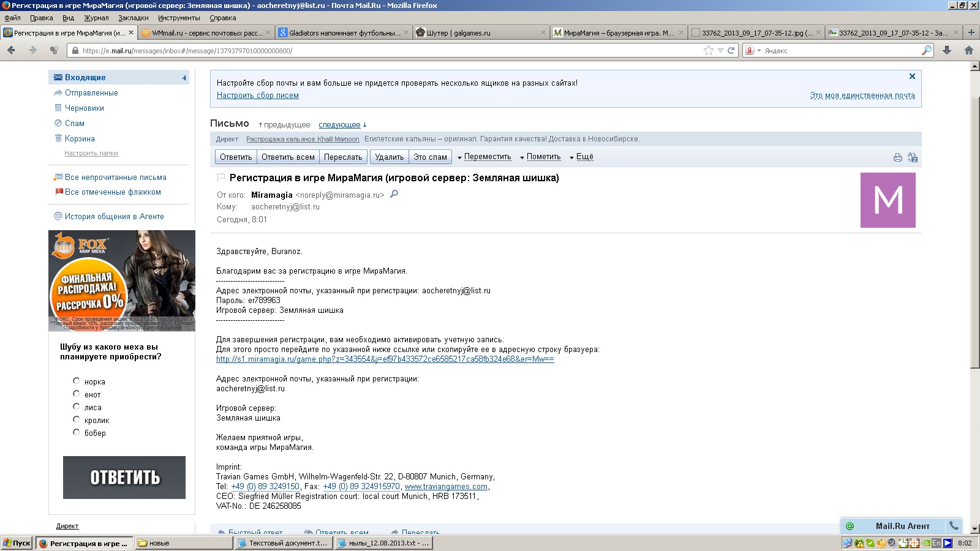Image resolution: width=980 pixels, height=551 pixels.
Task: Close the WMmail.ru tab
Action: 268,32
